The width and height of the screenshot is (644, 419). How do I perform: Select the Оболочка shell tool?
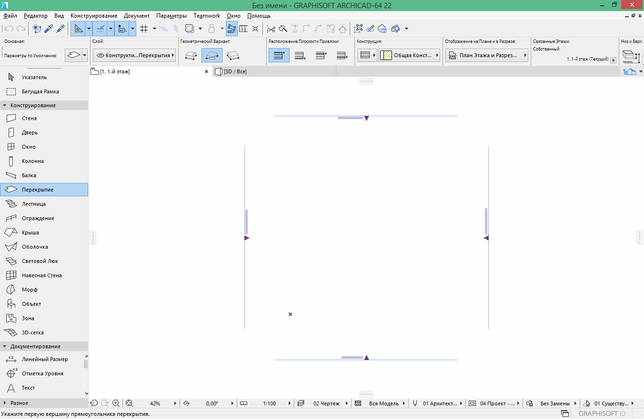(x=44, y=247)
